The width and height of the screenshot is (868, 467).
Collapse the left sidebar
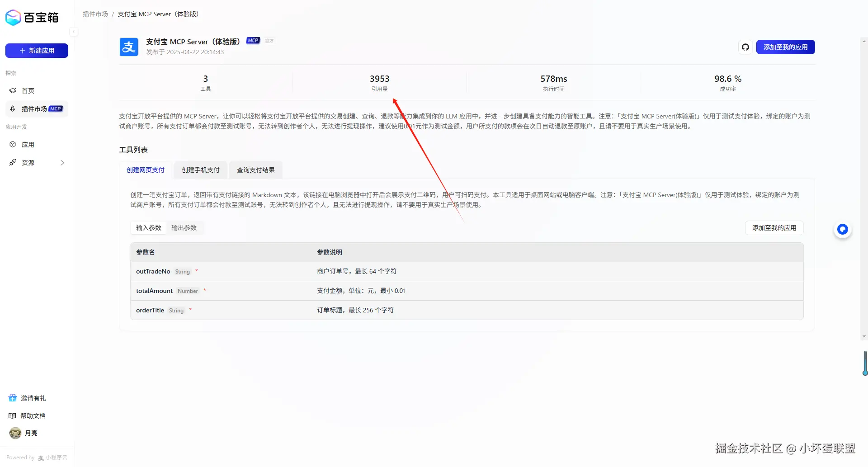(x=74, y=32)
